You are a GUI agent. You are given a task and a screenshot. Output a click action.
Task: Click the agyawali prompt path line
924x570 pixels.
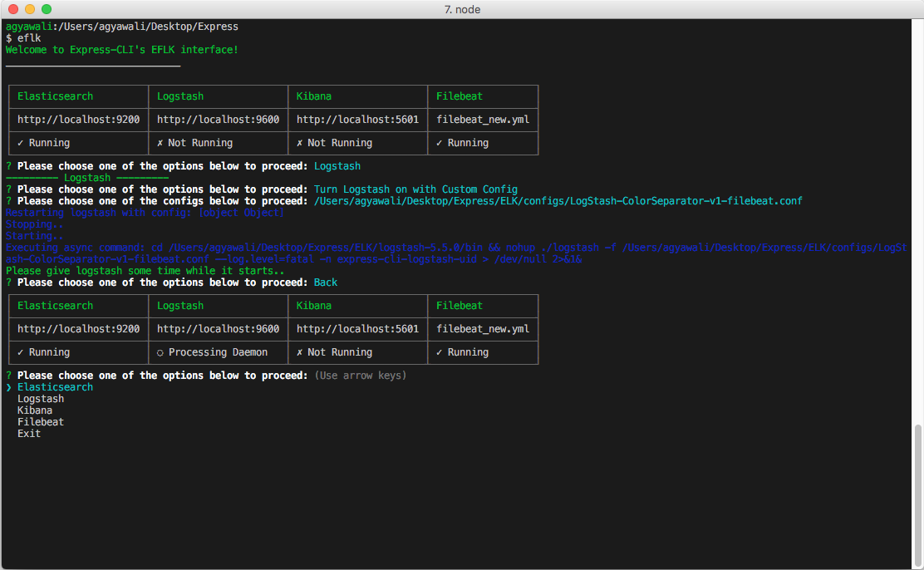[x=122, y=27]
